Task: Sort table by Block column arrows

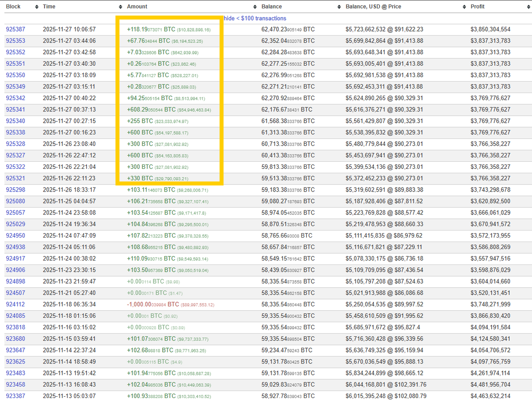Action: [37, 7]
